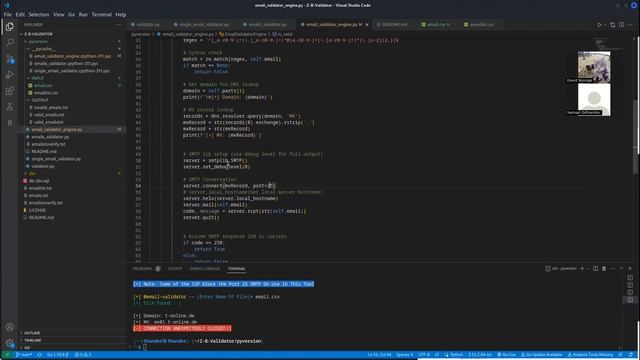Split the terminal panel

pos(596,269)
